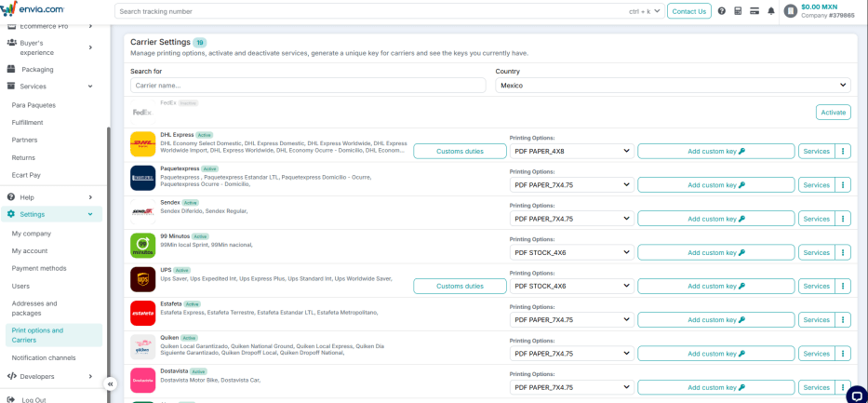The height and width of the screenshot is (403, 868).
Task: Open the Country dropdown showing Mexico
Action: [673, 86]
